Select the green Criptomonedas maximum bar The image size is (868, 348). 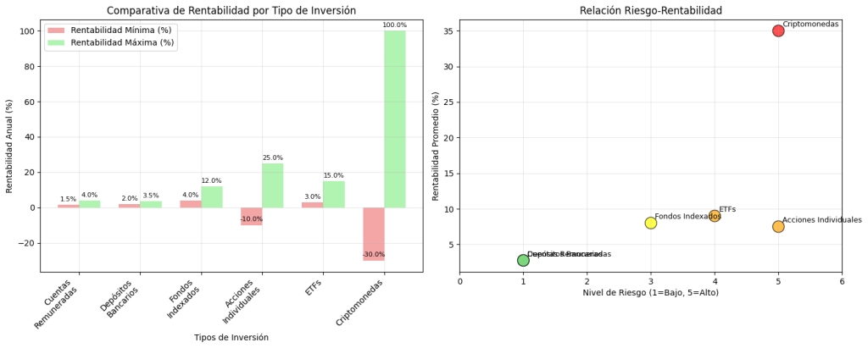(x=394, y=119)
